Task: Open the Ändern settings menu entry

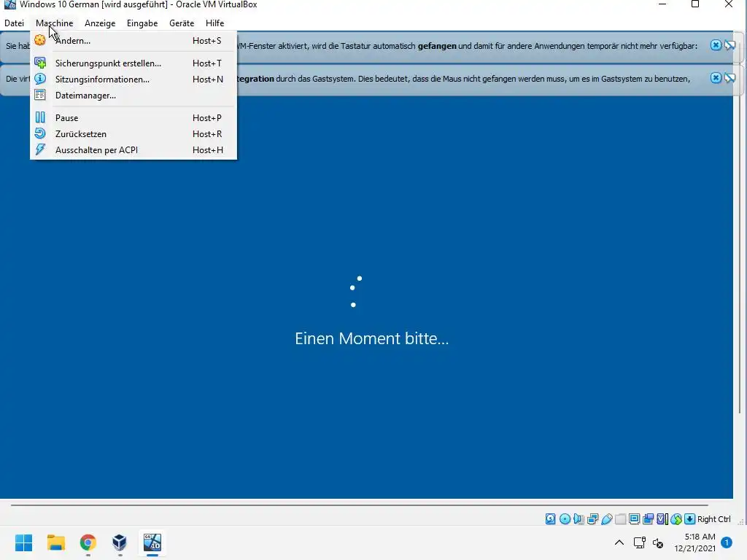Action: tap(133, 41)
